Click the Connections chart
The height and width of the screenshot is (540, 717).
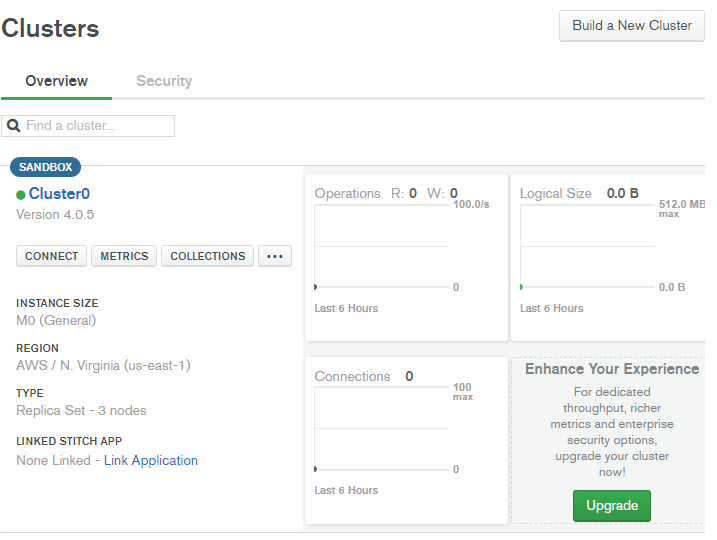(381, 428)
